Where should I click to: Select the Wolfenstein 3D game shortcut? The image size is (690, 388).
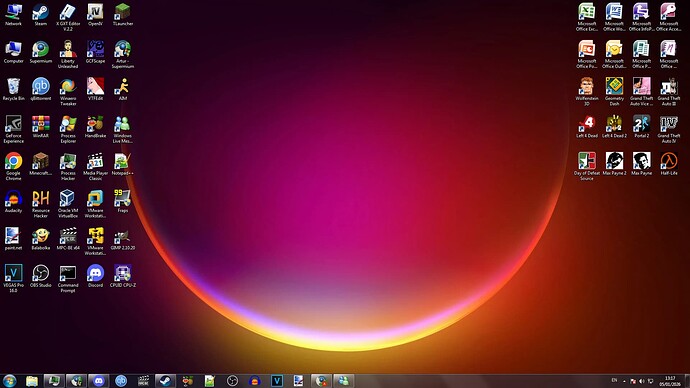point(587,92)
